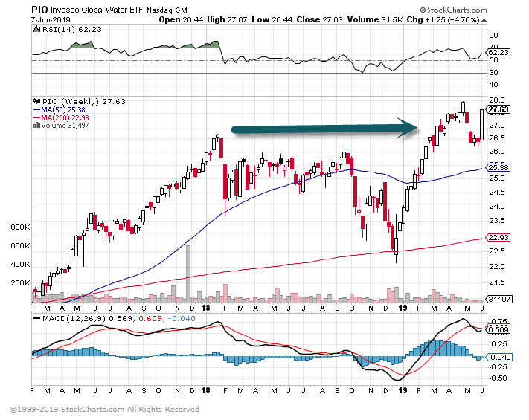
Task: Click the Volume 31.5K value in the header
Action: click(375, 19)
